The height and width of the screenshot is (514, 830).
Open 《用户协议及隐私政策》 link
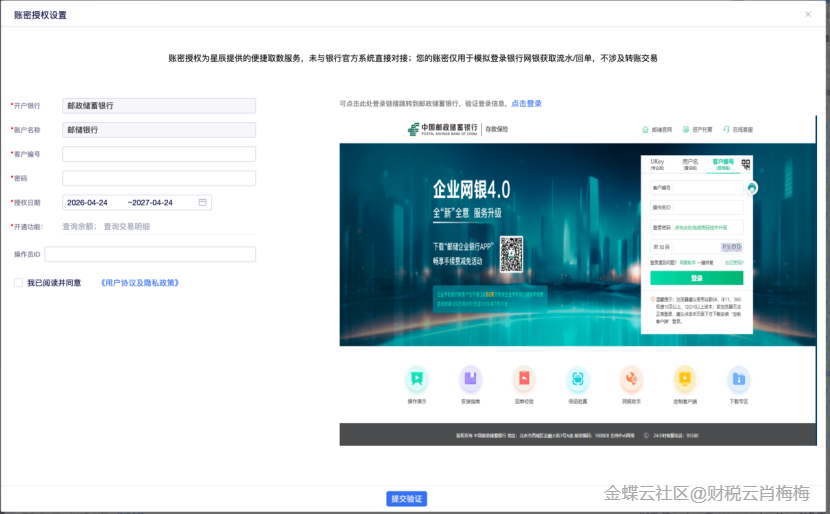coord(140,283)
